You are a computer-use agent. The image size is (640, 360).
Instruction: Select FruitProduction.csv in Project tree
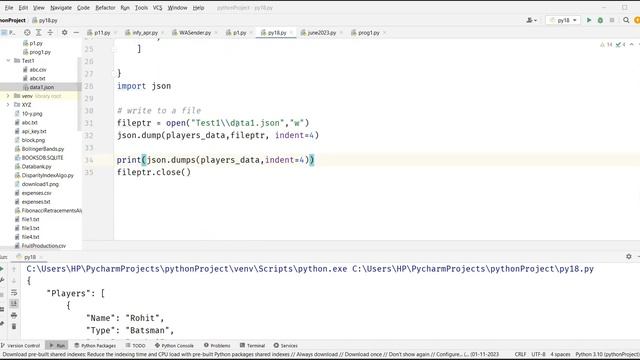43,246
